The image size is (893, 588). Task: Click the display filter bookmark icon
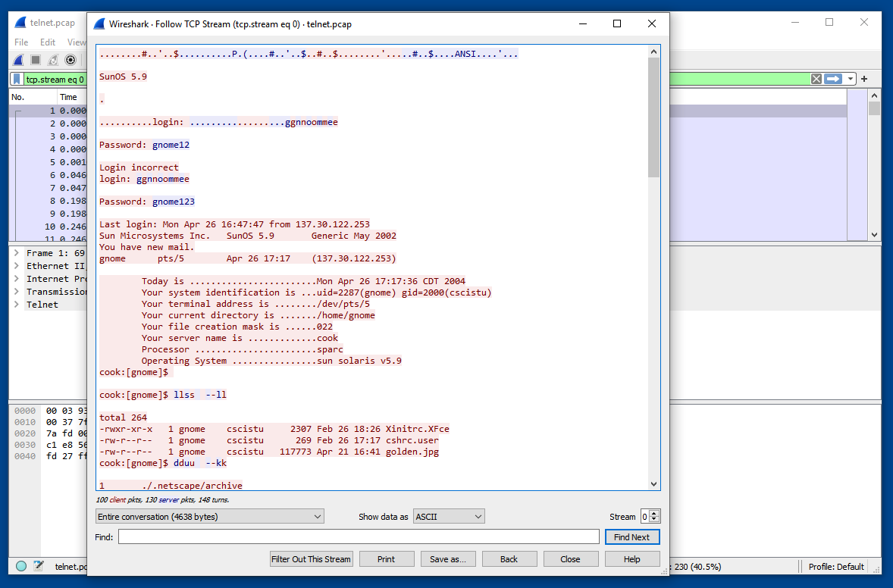[16, 80]
